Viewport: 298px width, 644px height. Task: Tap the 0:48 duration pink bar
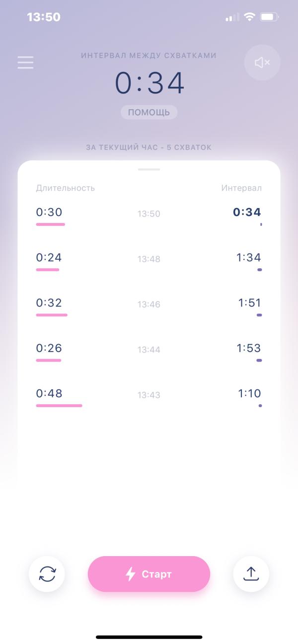tap(59, 406)
